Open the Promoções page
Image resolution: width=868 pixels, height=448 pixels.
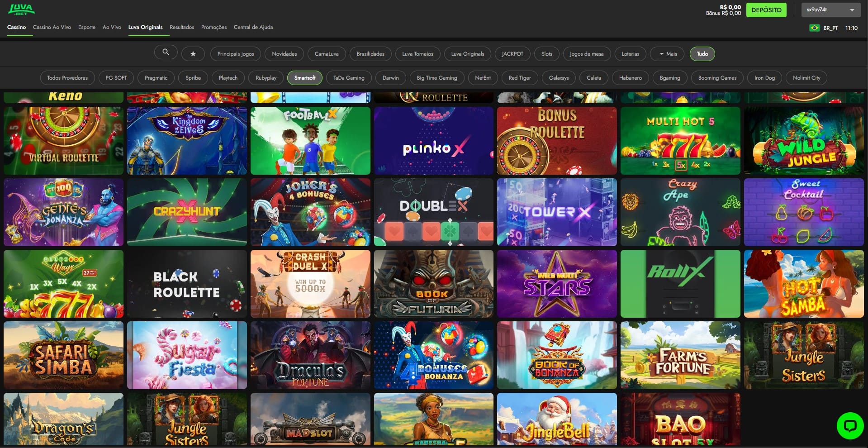click(x=214, y=27)
